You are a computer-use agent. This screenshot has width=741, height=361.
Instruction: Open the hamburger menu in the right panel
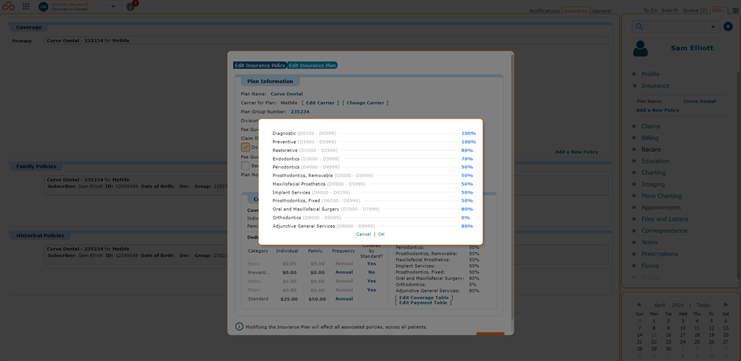(x=735, y=10)
